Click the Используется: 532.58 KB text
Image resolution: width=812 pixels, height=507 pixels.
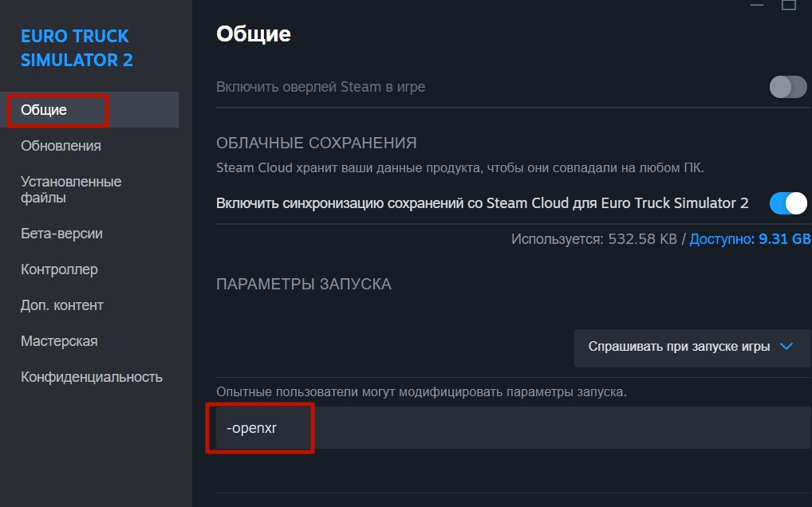[594, 239]
